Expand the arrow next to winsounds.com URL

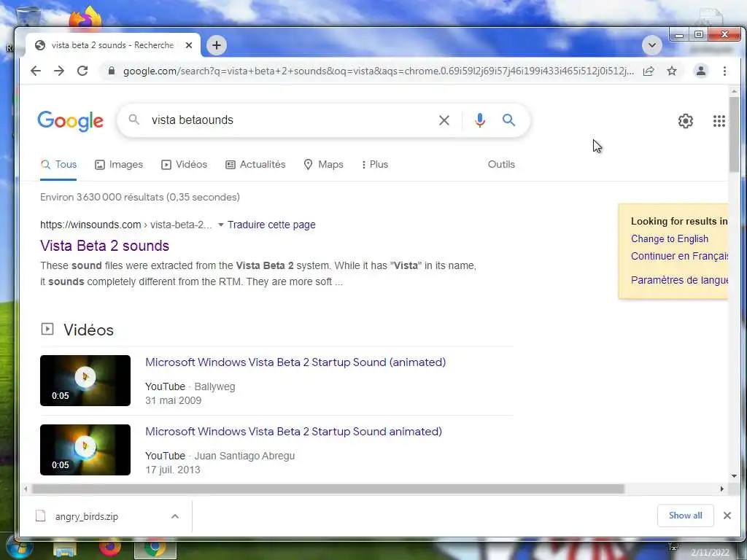[x=220, y=225]
